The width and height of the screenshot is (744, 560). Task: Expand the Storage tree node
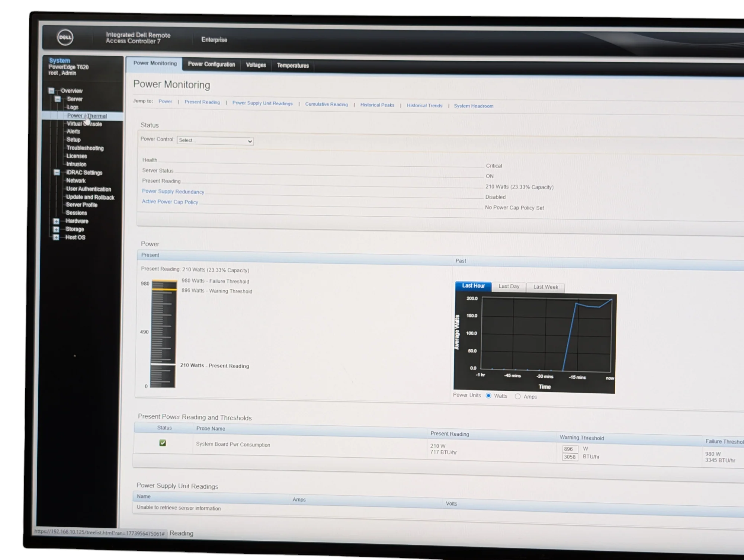click(56, 229)
